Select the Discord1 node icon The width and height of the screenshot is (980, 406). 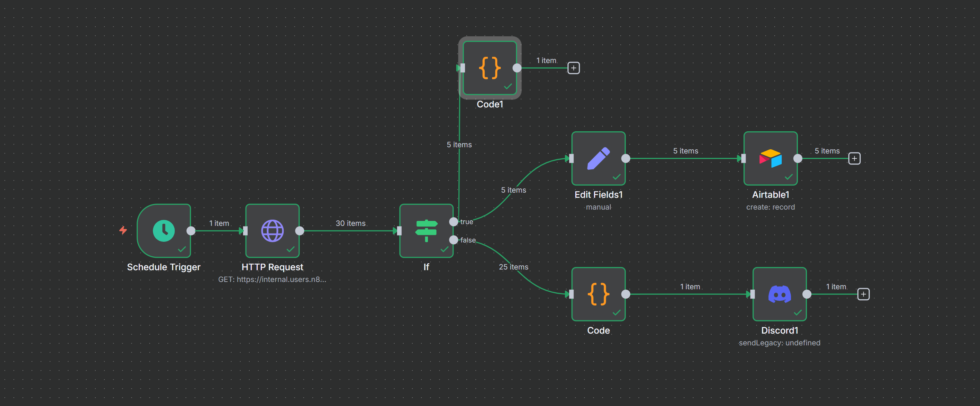pyautogui.click(x=779, y=294)
